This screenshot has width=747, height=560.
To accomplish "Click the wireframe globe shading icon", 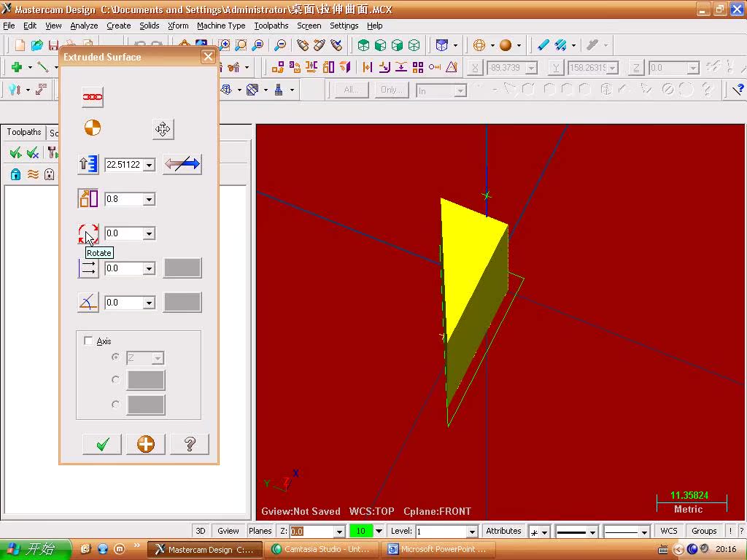I will (479, 45).
